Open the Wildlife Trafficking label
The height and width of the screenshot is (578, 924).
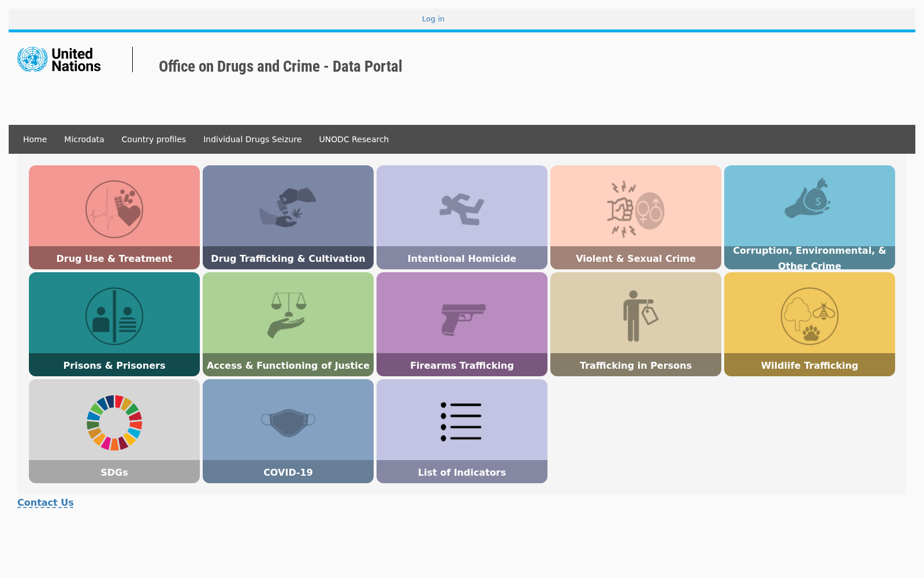click(810, 365)
